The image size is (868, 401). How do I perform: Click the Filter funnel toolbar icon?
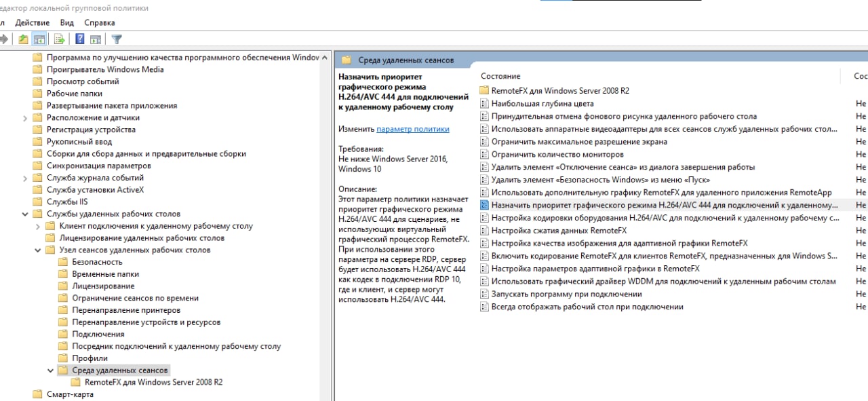coord(117,39)
